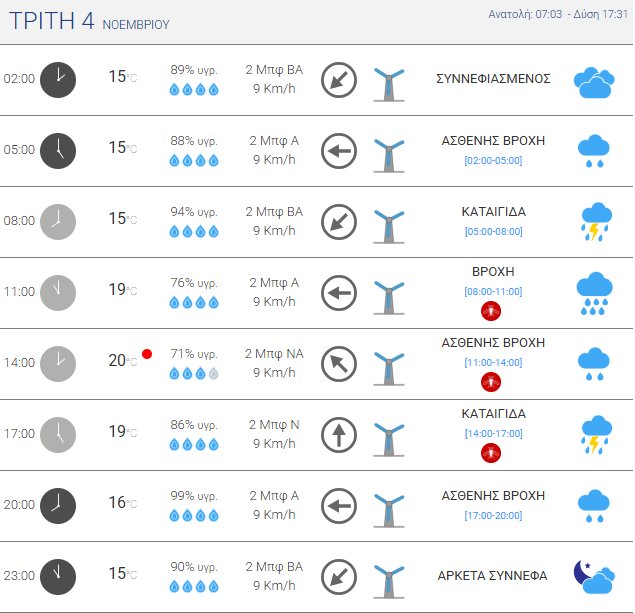Click the humidity droplets in 14:00 row
Screen dimensions: 635x613
(x=194, y=373)
